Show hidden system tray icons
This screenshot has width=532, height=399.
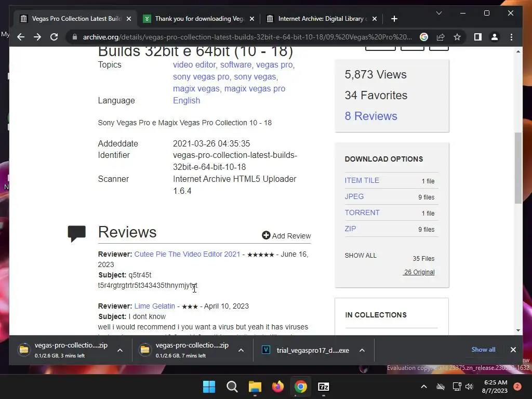tap(424, 387)
